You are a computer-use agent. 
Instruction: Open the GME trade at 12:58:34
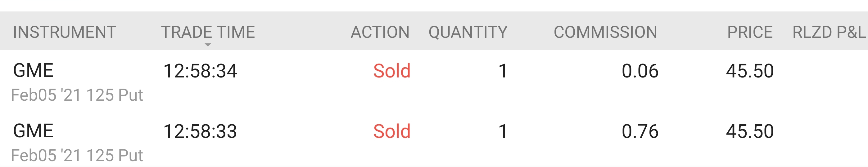434,80
